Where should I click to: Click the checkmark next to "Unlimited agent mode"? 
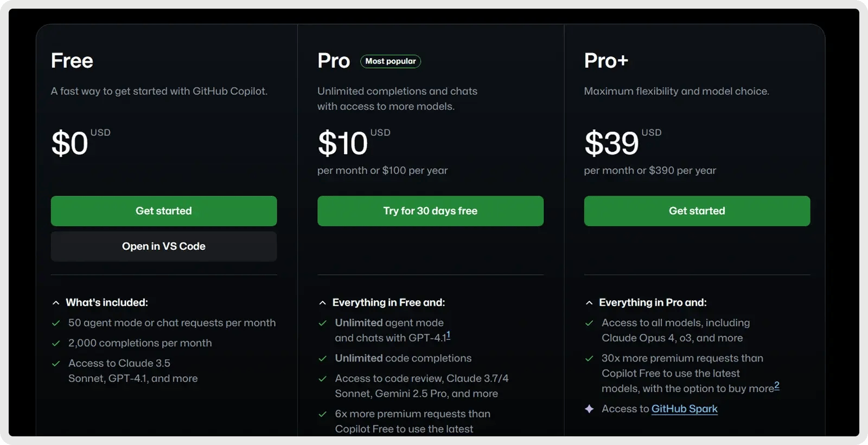point(322,323)
